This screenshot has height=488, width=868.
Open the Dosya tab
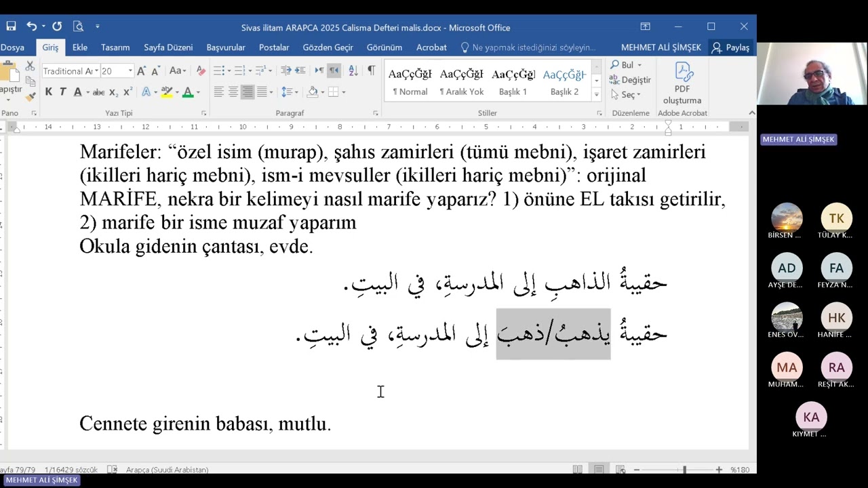pos(12,47)
